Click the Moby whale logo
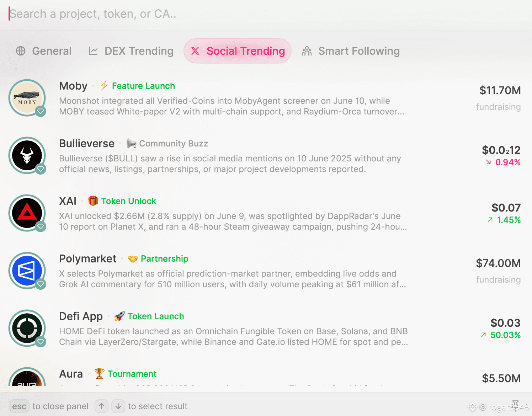The height and width of the screenshot is (416, 532). pos(27,97)
